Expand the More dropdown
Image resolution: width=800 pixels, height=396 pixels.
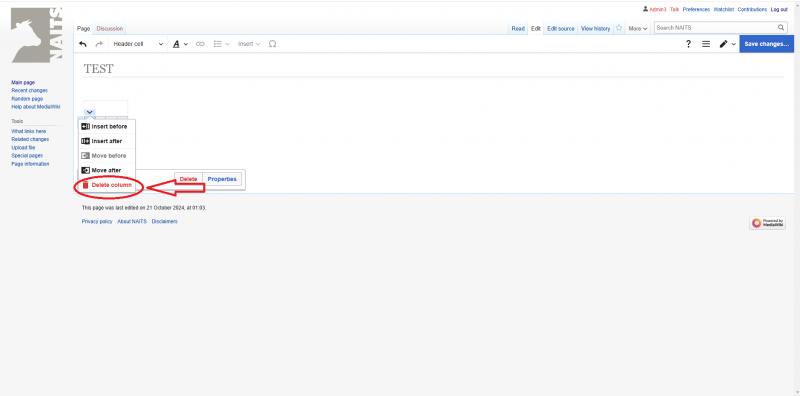point(638,29)
